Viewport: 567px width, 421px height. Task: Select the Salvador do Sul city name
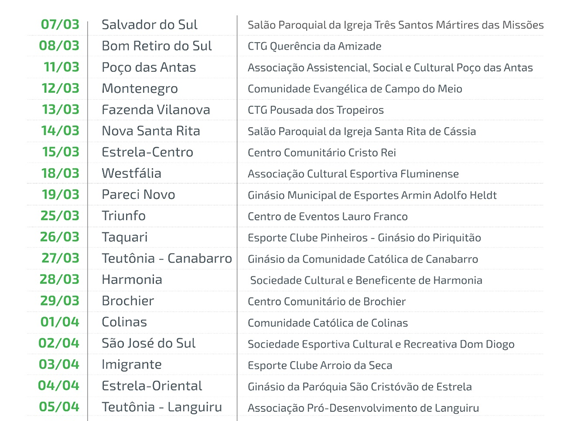click(149, 25)
